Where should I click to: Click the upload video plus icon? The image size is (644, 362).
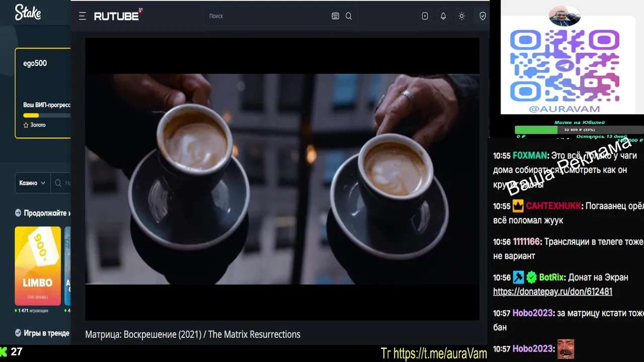click(425, 16)
